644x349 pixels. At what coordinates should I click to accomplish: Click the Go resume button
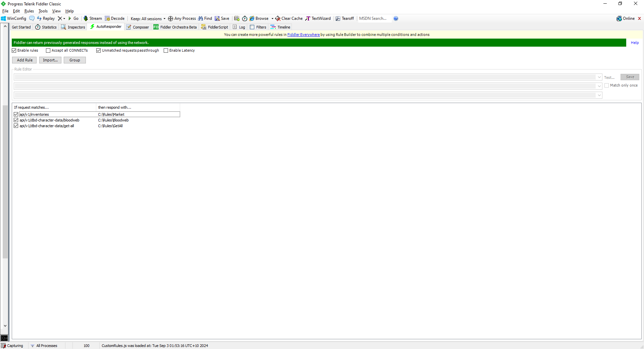pos(73,18)
